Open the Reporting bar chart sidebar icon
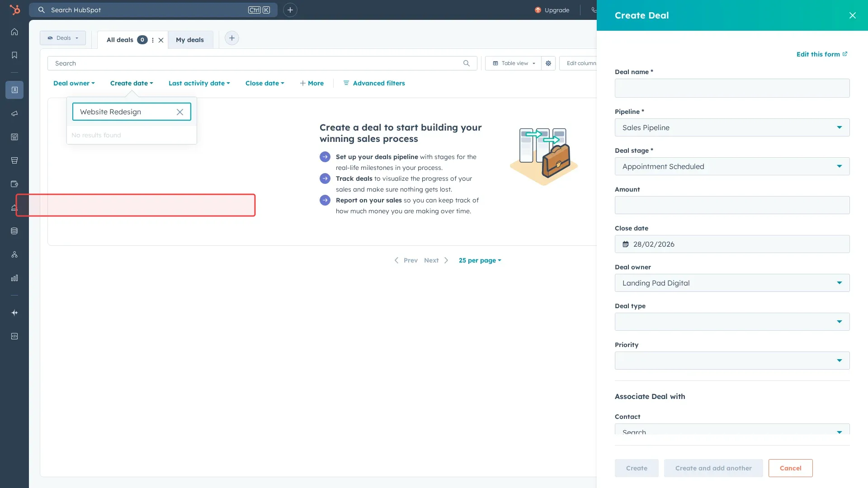868x488 pixels. (x=14, y=278)
